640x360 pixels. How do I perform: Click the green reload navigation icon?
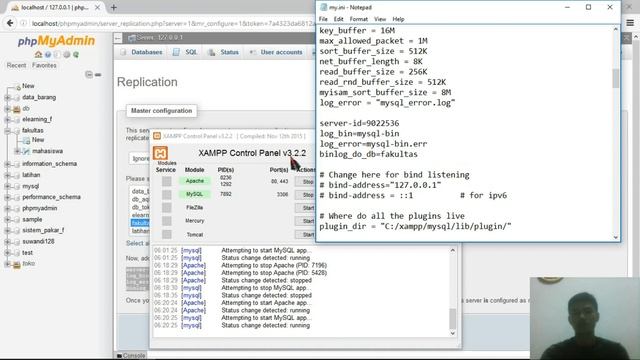(76, 54)
